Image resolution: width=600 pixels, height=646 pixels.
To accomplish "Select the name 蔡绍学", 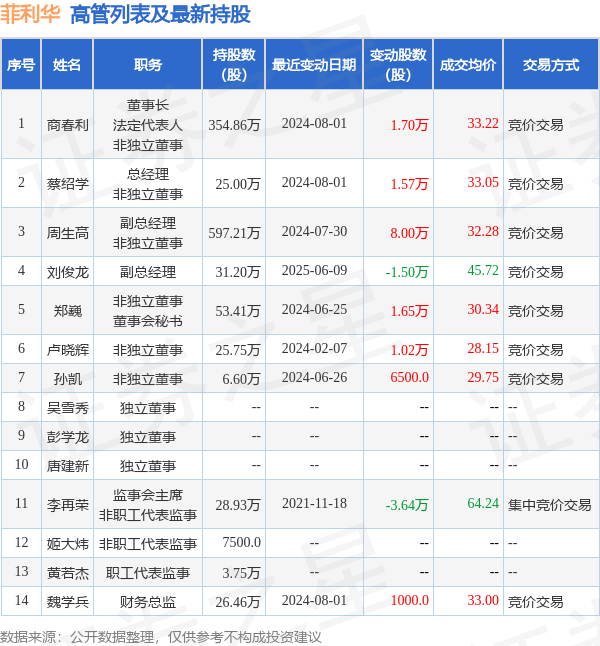I will (x=68, y=184).
